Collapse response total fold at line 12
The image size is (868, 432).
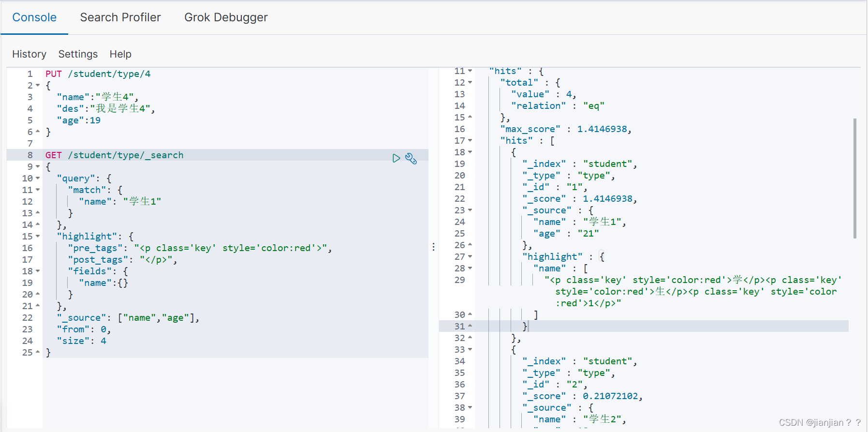point(470,83)
